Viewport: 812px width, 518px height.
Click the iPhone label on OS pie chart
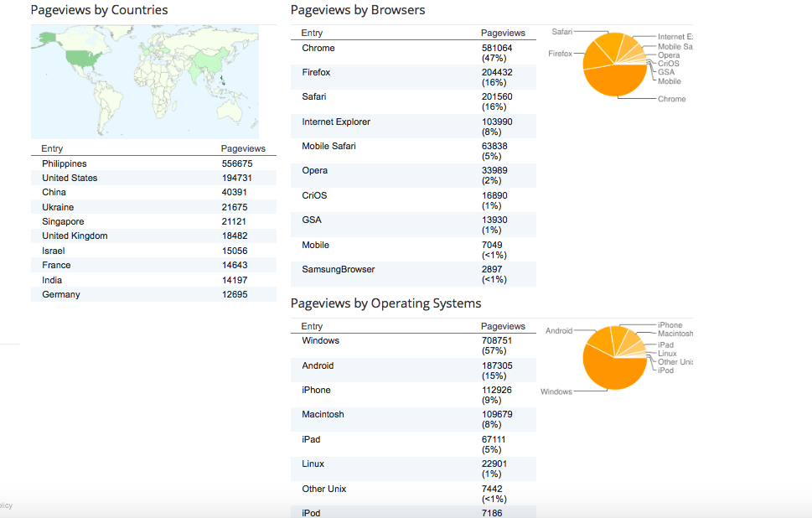670,324
